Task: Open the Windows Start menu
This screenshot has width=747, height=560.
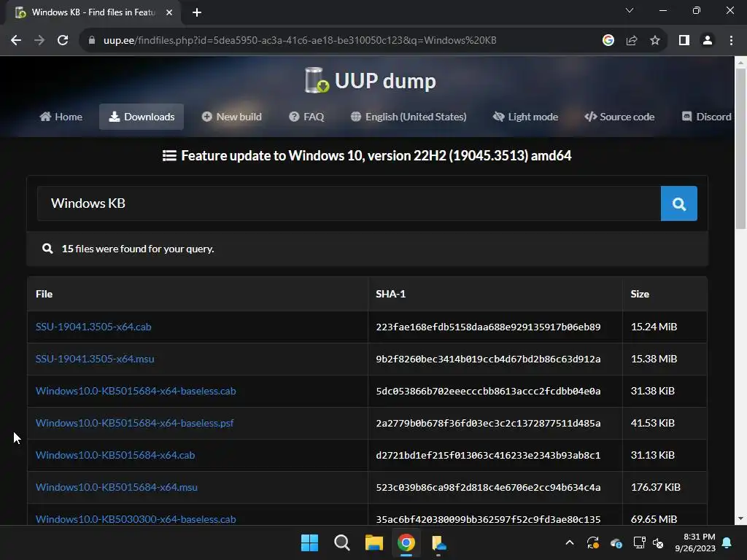Action: point(309,542)
